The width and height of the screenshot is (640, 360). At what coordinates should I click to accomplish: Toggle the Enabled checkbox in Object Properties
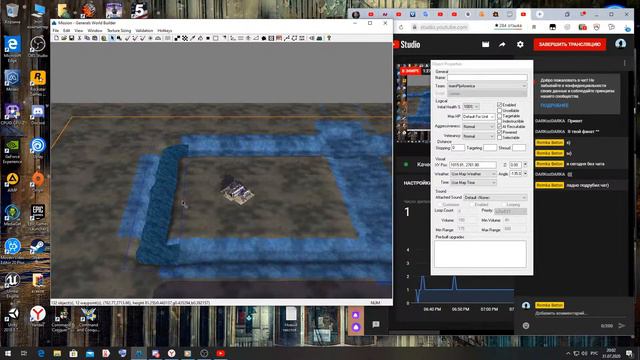pos(500,105)
